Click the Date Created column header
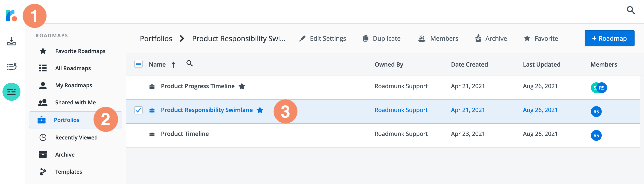The image size is (644, 184). tap(469, 65)
